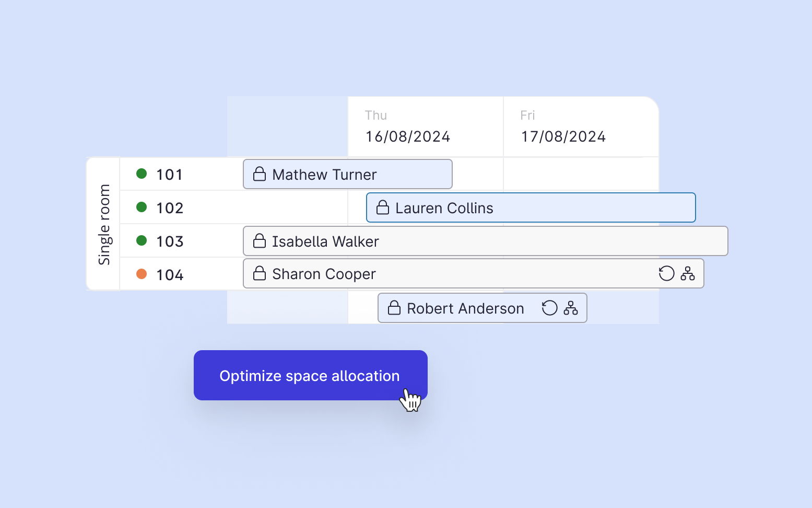The image size is (812, 508).
Task: Click the green status dot for room 103
Action: coord(142,240)
